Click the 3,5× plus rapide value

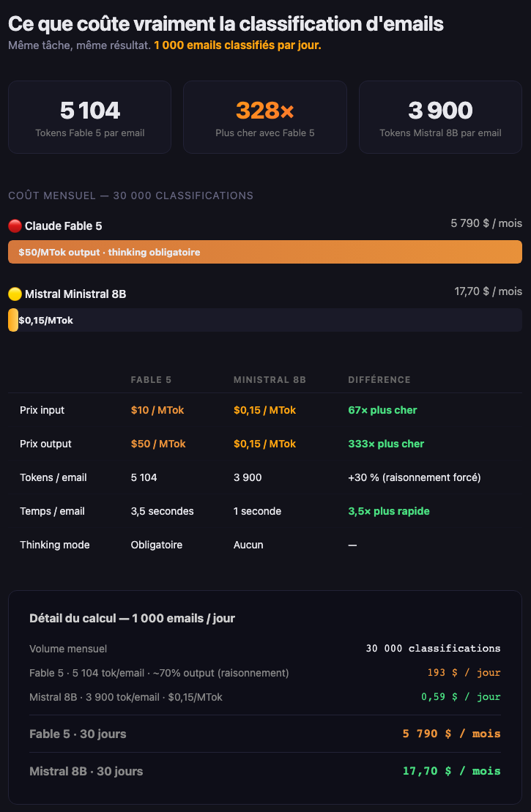pos(388,511)
